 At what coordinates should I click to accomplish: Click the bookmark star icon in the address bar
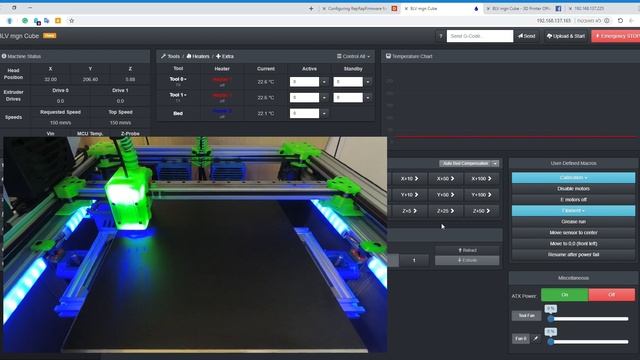click(71, 20)
